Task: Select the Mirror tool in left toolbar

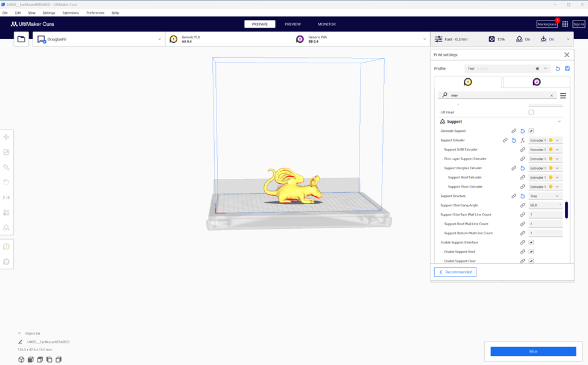Action: coord(6,198)
